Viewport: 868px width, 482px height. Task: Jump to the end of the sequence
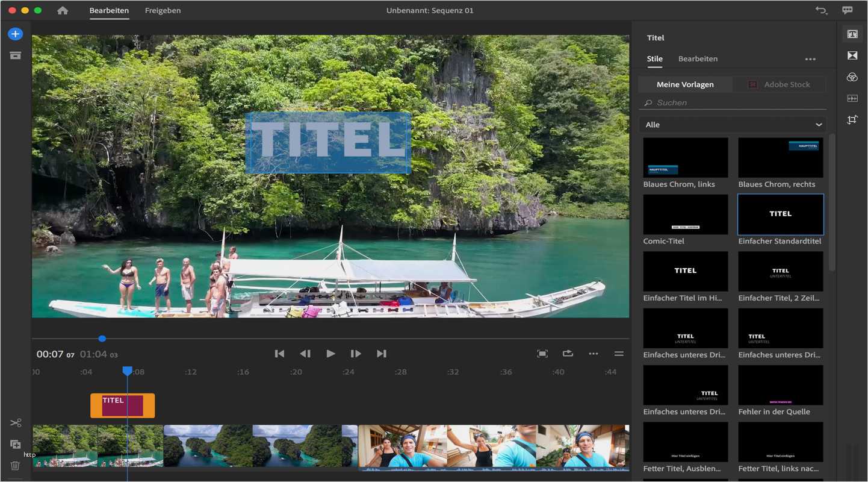click(382, 354)
